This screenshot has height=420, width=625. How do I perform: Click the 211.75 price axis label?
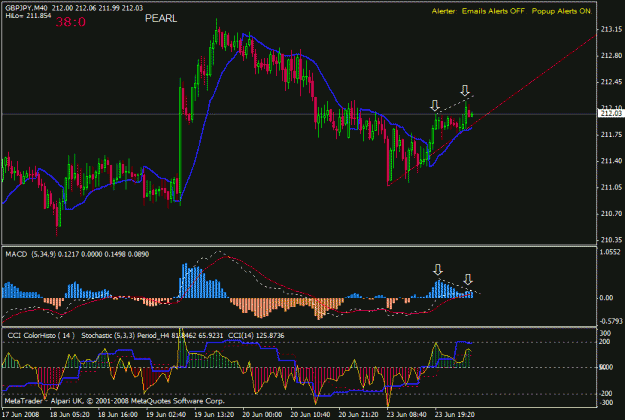(x=611, y=135)
